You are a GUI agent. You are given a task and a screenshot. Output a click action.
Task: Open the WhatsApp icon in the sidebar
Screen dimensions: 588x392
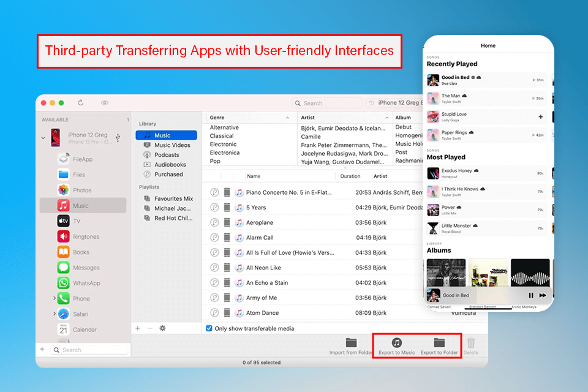[63, 283]
